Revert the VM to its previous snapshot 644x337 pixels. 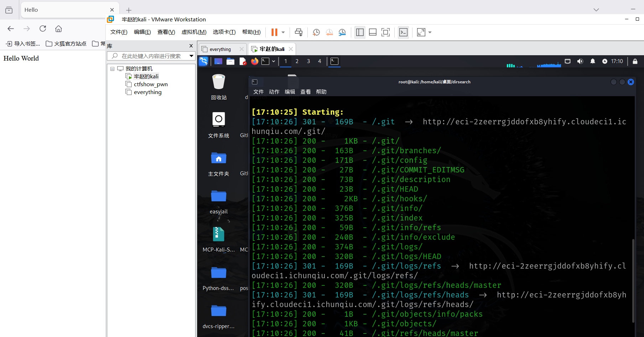[x=329, y=32]
